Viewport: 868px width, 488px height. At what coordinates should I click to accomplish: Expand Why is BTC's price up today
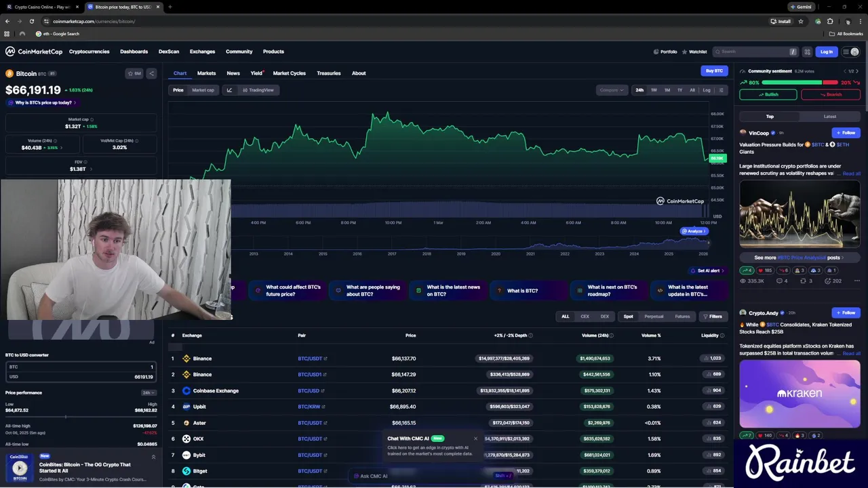pos(42,102)
